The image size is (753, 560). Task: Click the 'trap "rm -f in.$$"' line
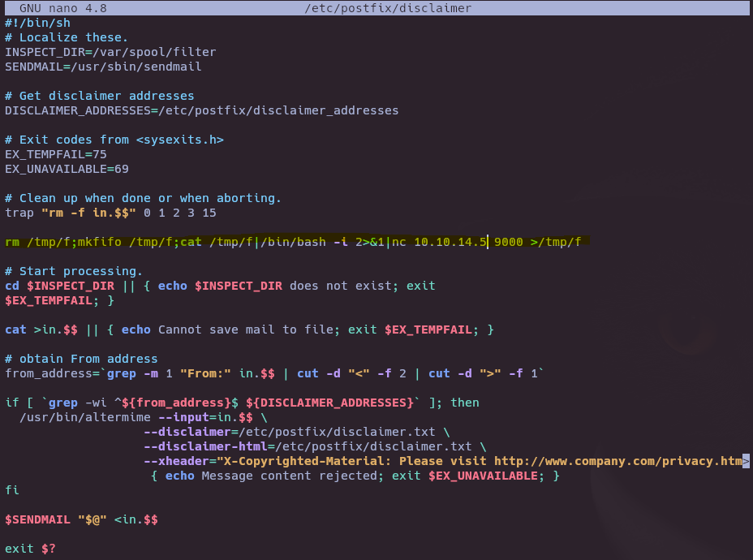pyautogui.click(x=110, y=213)
